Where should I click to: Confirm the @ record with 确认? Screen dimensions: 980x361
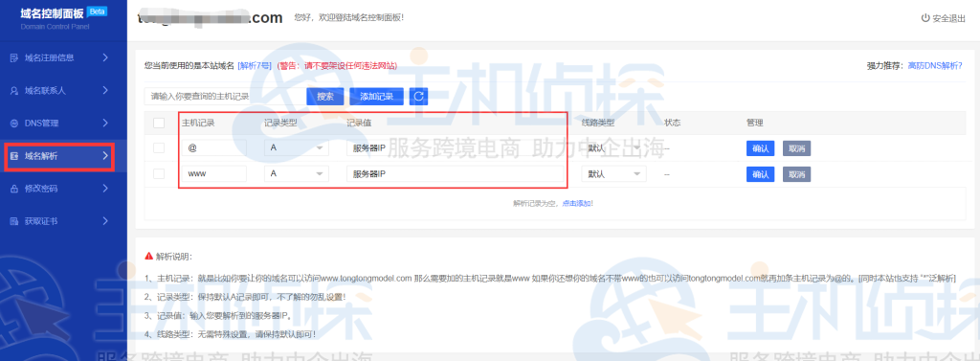click(761, 148)
